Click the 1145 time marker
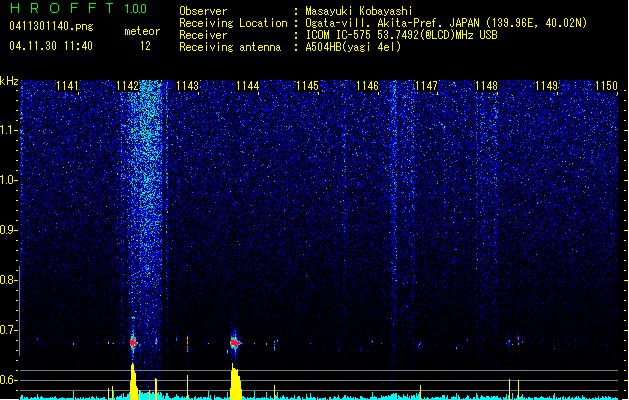Image resolution: width=629 pixels, height=400 pixels. pos(307,86)
